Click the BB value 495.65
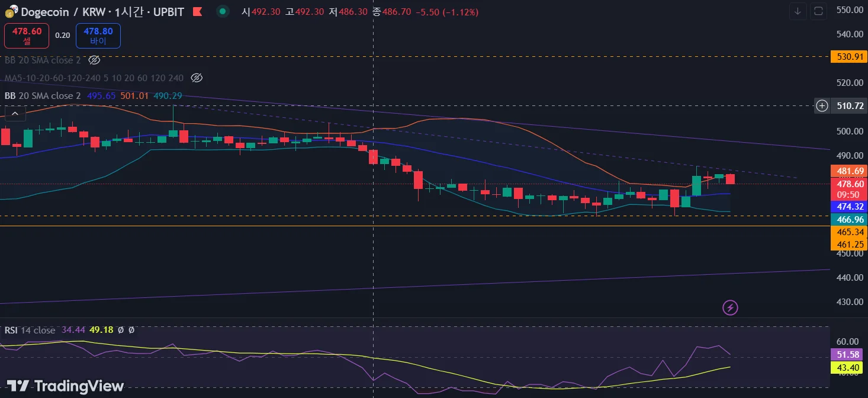This screenshot has width=868, height=398. pyautogui.click(x=101, y=96)
